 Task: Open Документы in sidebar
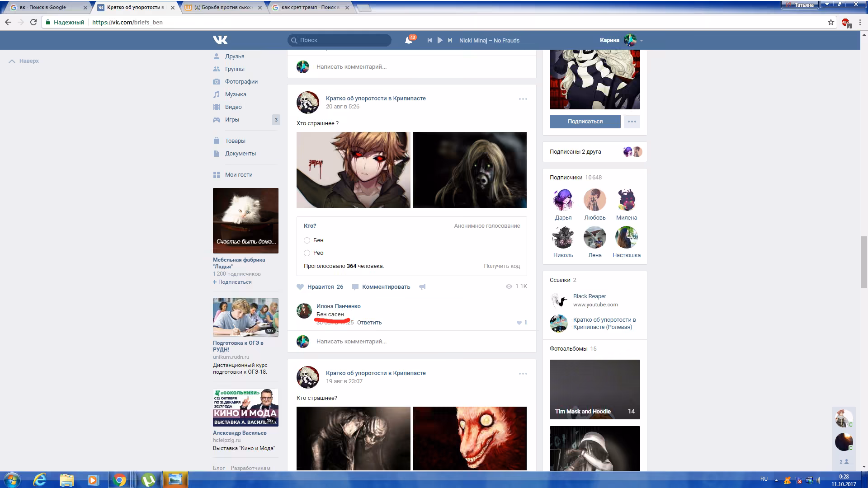(x=241, y=154)
